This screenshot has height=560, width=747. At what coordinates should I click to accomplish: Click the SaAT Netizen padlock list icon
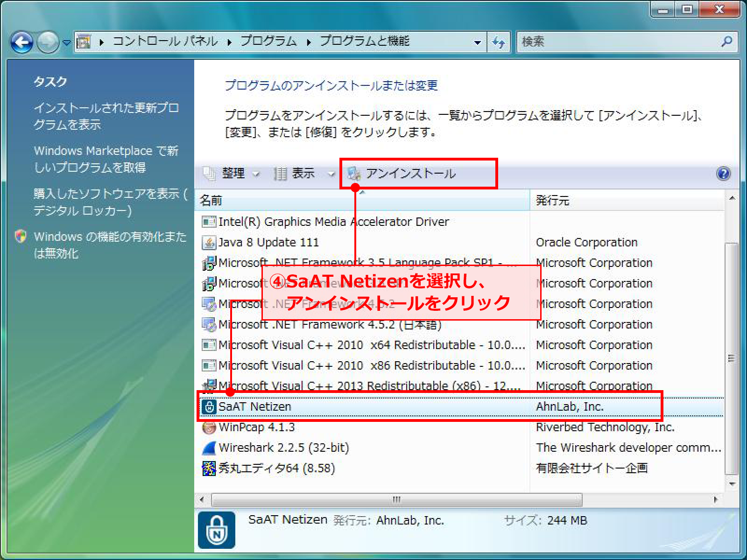click(x=210, y=406)
